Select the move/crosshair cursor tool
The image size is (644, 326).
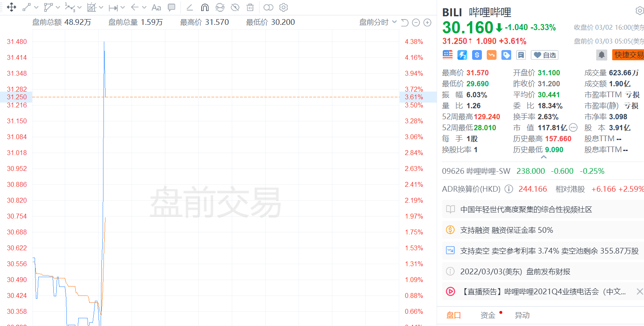pos(11,7)
